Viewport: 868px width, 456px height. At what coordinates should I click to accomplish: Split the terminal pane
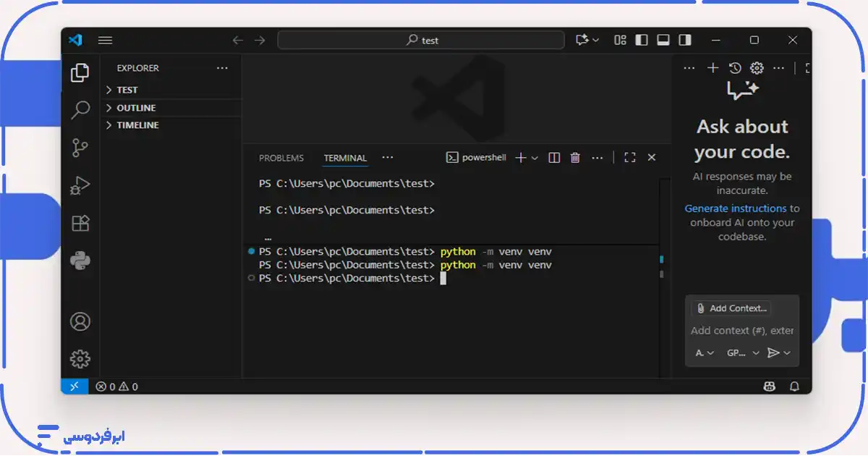[554, 158]
